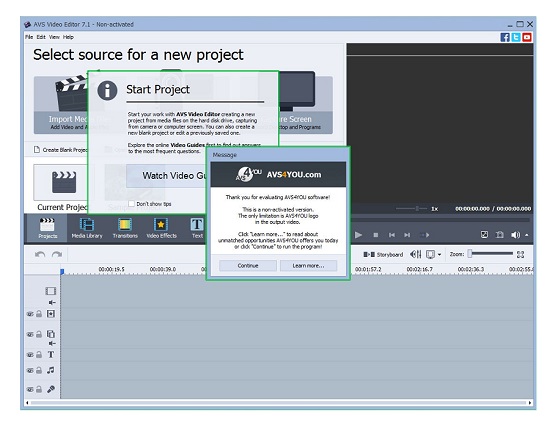
Task: Stop the preview playback
Action: click(x=376, y=235)
